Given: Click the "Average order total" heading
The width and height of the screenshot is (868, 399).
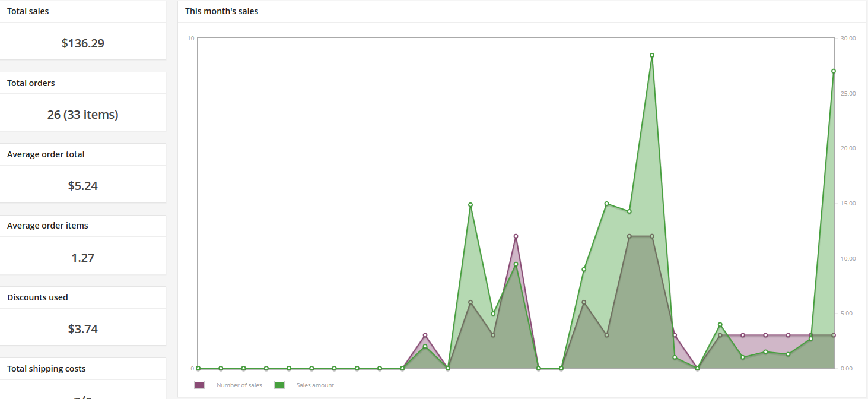Looking at the screenshot, I should click(46, 154).
